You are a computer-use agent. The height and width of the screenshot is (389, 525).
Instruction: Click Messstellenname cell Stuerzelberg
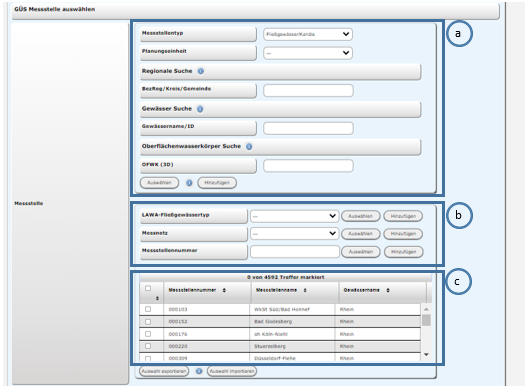coord(292,346)
